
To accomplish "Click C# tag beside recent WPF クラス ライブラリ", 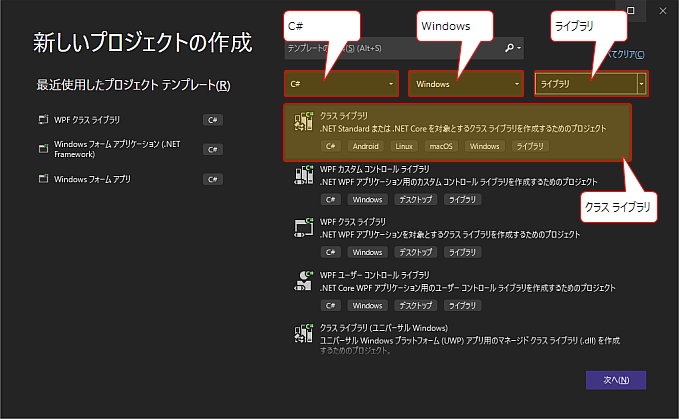I will pyautogui.click(x=213, y=120).
